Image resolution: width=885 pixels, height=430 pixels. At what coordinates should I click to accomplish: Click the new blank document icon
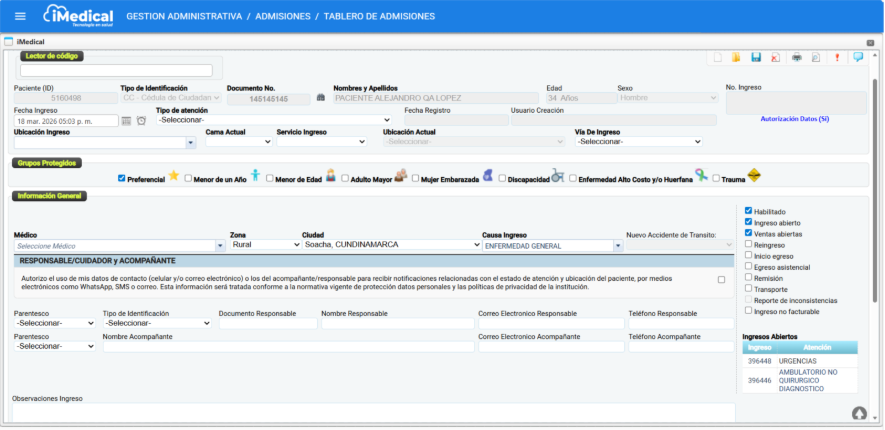point(717,58)
